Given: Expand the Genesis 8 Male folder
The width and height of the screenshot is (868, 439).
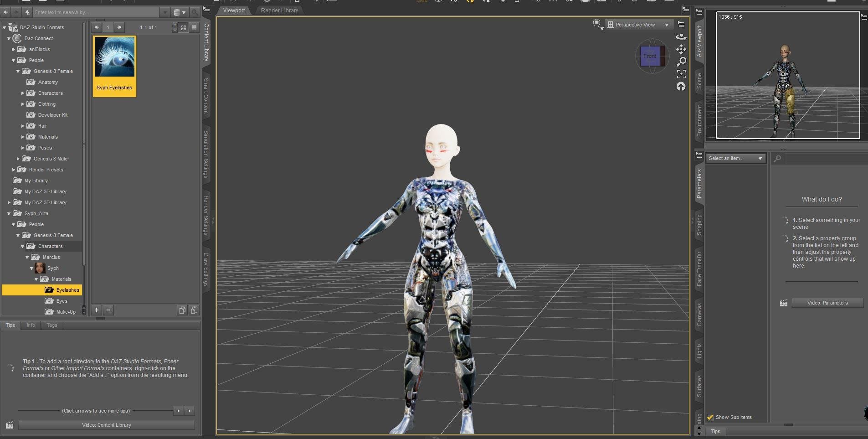Looking at the screenshot, I should tap(18, 159).
